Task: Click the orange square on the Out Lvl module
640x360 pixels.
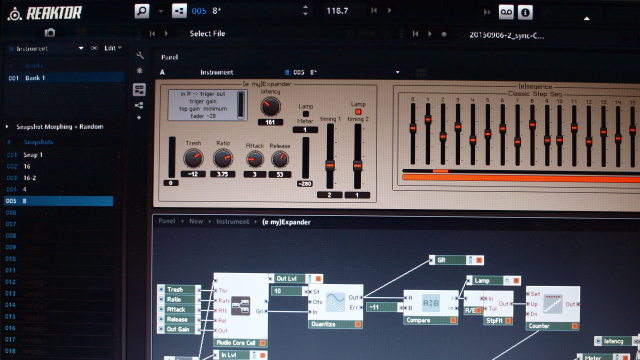Action: coord(318,279)
